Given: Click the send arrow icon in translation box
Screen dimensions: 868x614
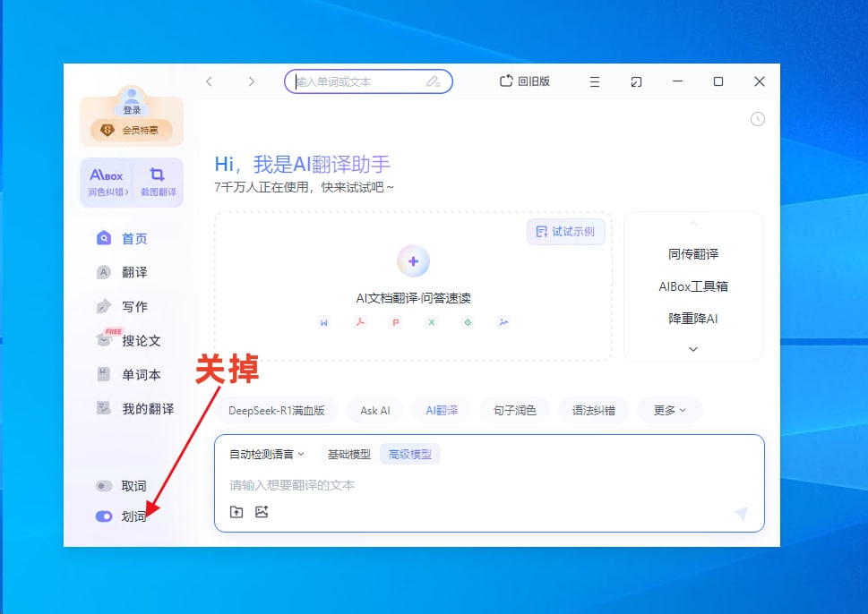Looking at the screenshot, I should [x=741, y=513].
